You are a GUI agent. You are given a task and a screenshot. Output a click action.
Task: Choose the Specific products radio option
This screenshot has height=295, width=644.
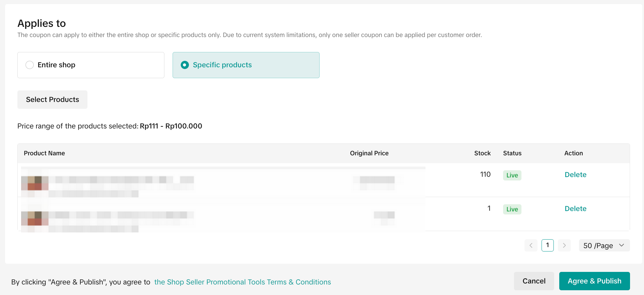(185, 65)
